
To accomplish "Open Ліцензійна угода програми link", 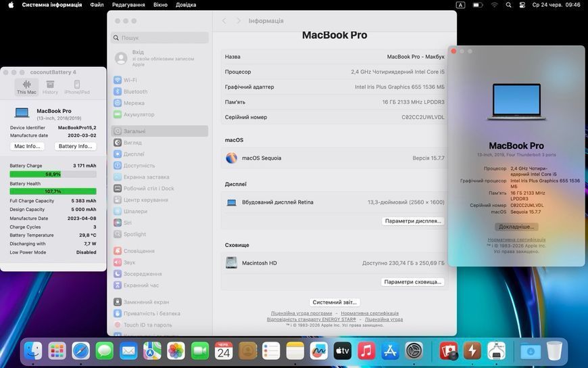I will 301,313.
